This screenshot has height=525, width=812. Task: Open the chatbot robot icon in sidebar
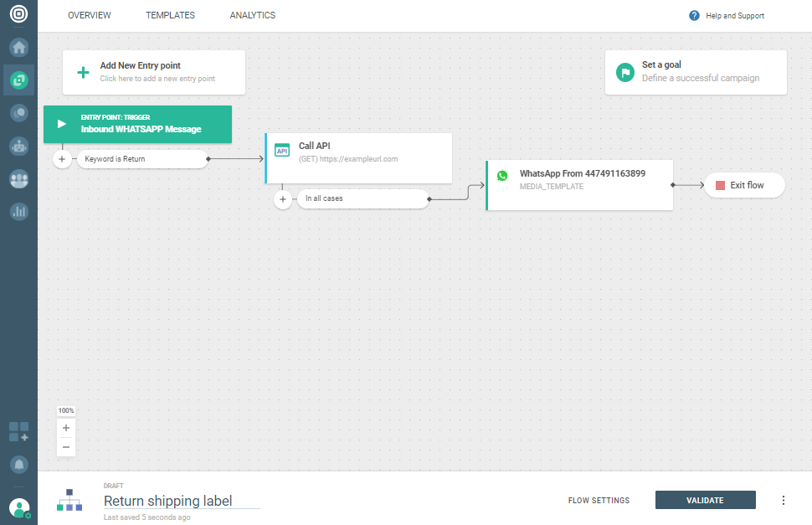tap(18, 146)
